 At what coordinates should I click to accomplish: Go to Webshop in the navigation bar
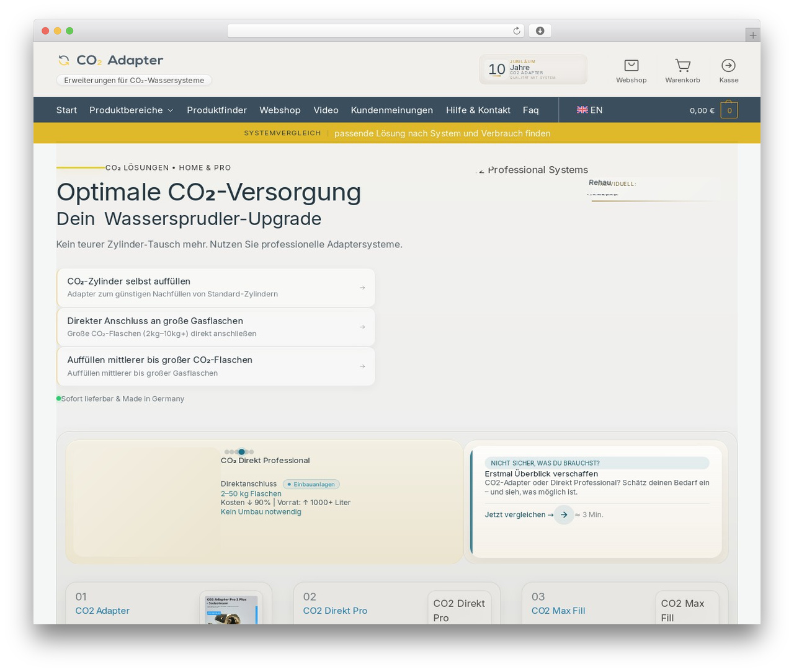point(280,110)
